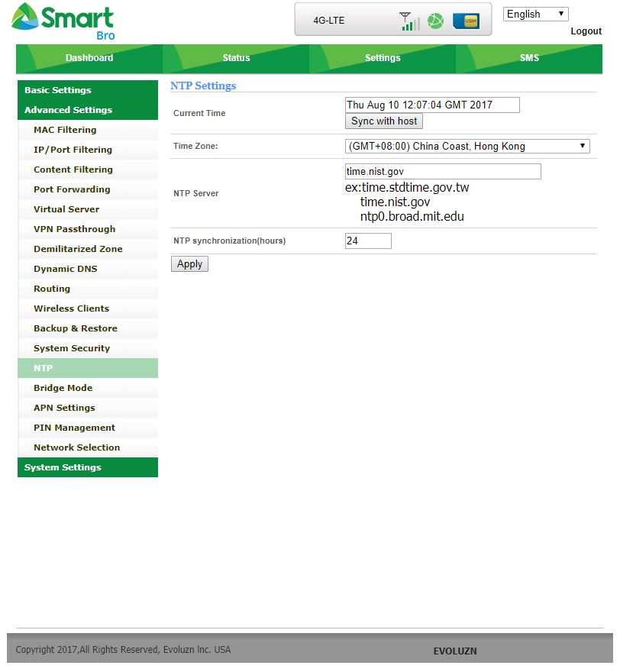Click the NTP Settings heading
The image size is (620, 672).
203,86
